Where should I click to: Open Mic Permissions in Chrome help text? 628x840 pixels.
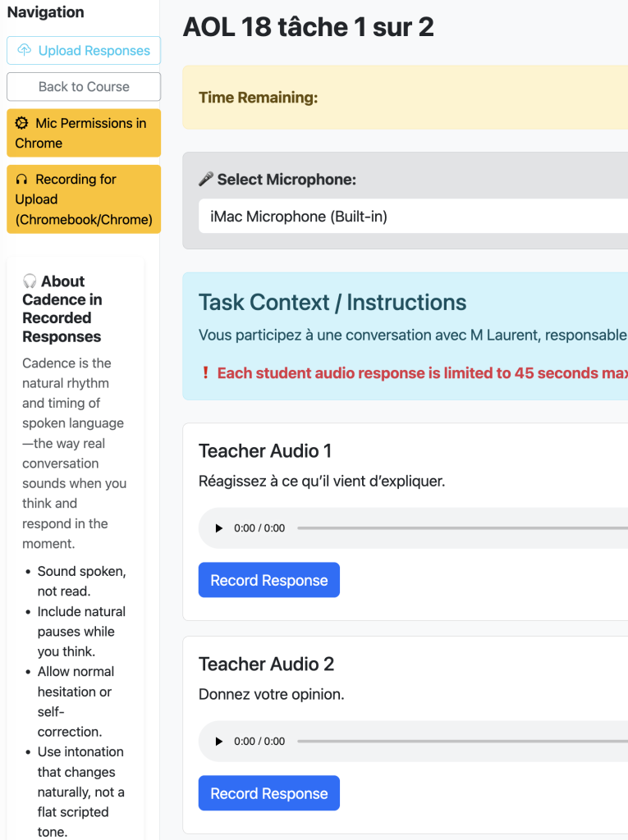click(83, 133)
